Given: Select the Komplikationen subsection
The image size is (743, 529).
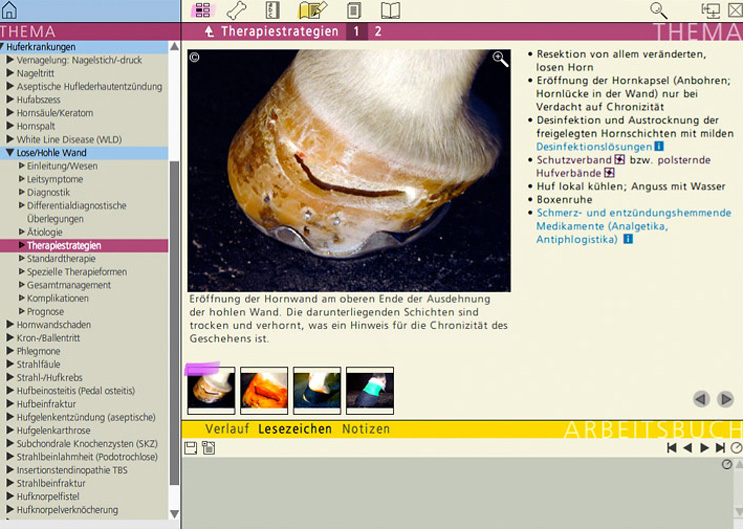Looking at the screenshot, I should click(57, 298).
